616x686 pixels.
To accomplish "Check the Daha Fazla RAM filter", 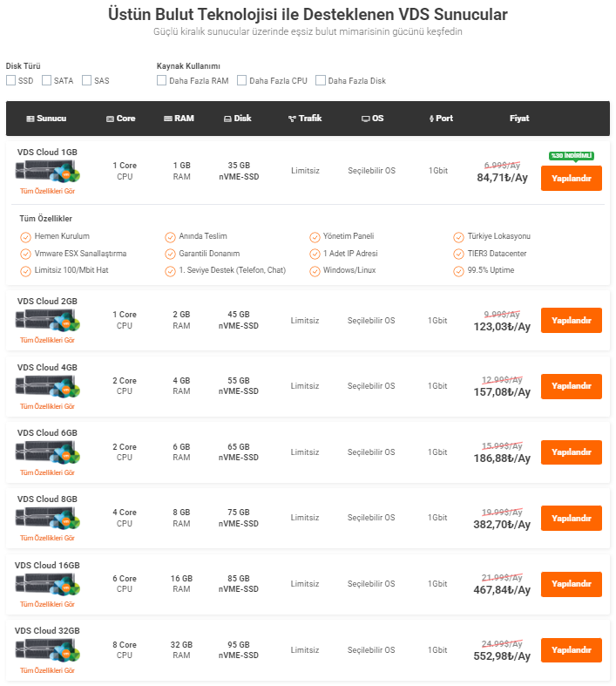I will point(161,81).
